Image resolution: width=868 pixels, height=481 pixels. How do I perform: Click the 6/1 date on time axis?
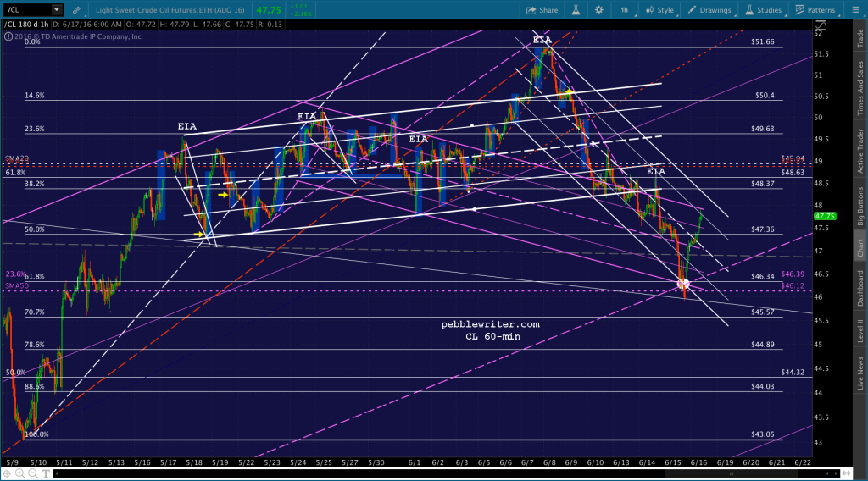point(415,462)
